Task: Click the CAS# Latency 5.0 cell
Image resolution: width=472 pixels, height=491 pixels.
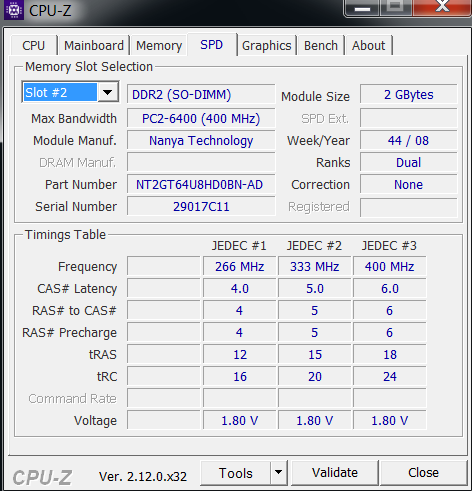Action: (x=315, y=288)
